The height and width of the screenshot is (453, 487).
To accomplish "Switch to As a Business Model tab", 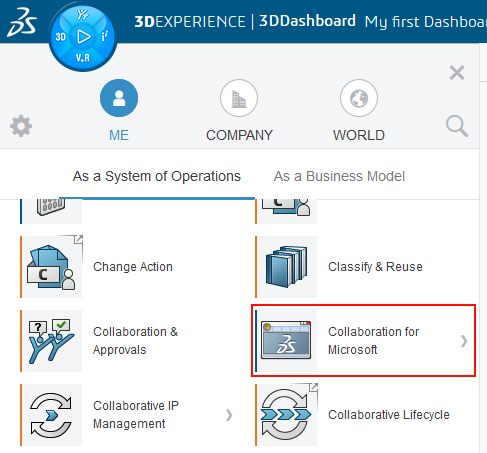I will click(x=339, y=176).
